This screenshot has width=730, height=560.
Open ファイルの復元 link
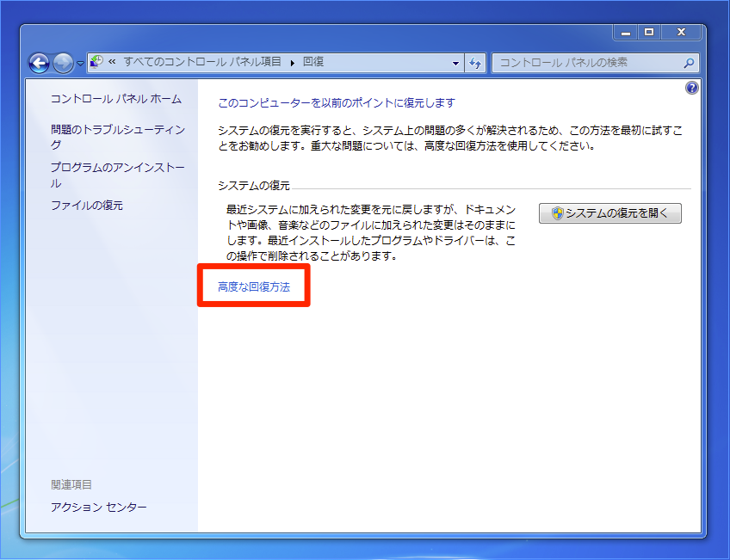coord(87,206)
